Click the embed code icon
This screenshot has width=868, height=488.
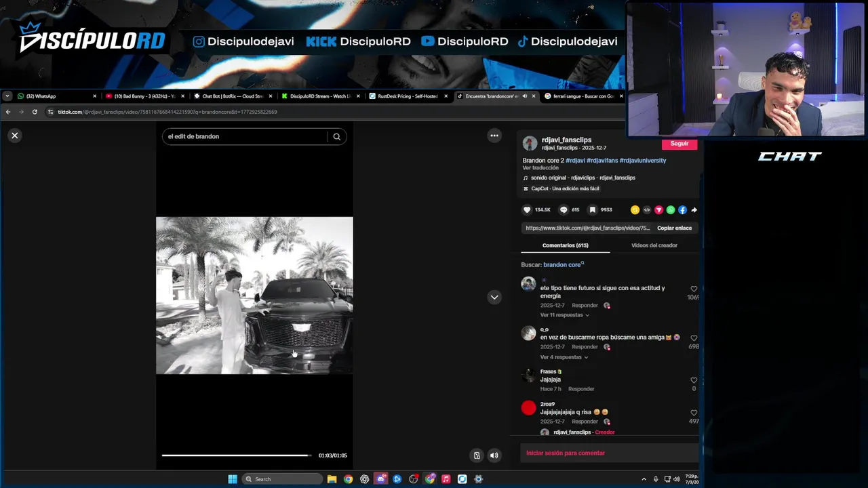click(x=647, y=210)
